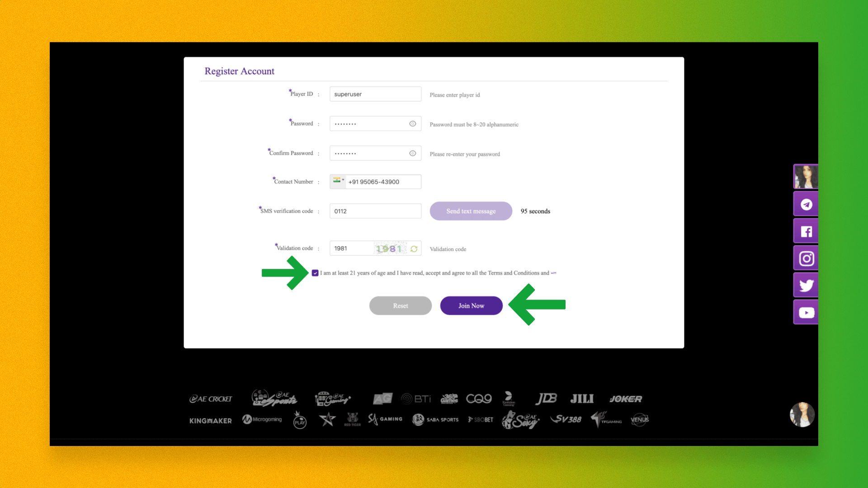Click the Microgaming brand logo
This screenshot has height=488, width=868.
[262, 419]
